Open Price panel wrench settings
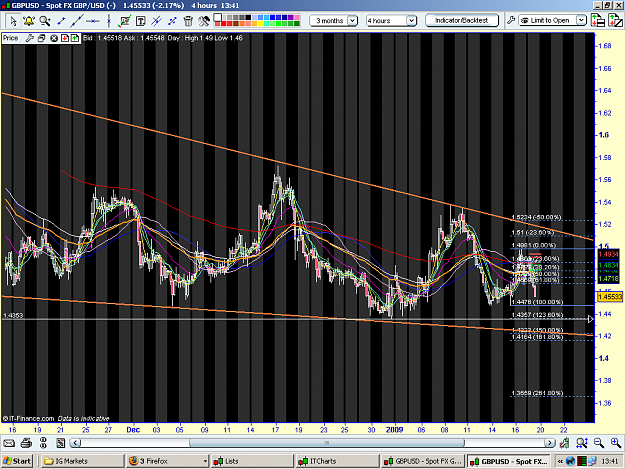 point(29,38)
